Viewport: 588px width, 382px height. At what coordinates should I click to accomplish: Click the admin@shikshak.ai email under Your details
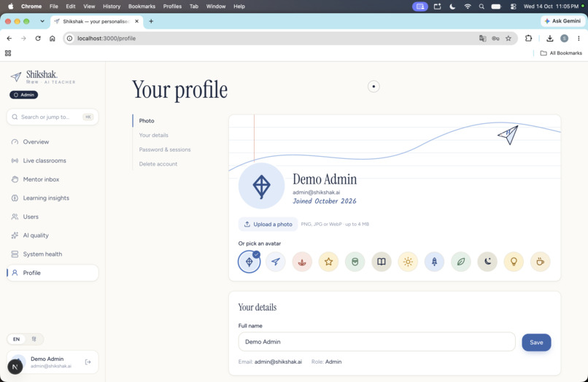[x=278, y=362]
